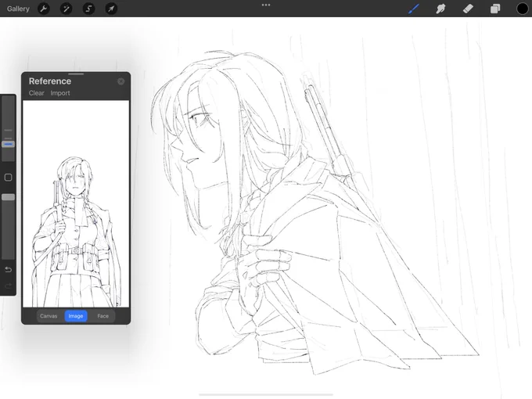This screenshot has height=399, width=532.
Task: Open the Actions wrench menu
Action: click(44, 9)
